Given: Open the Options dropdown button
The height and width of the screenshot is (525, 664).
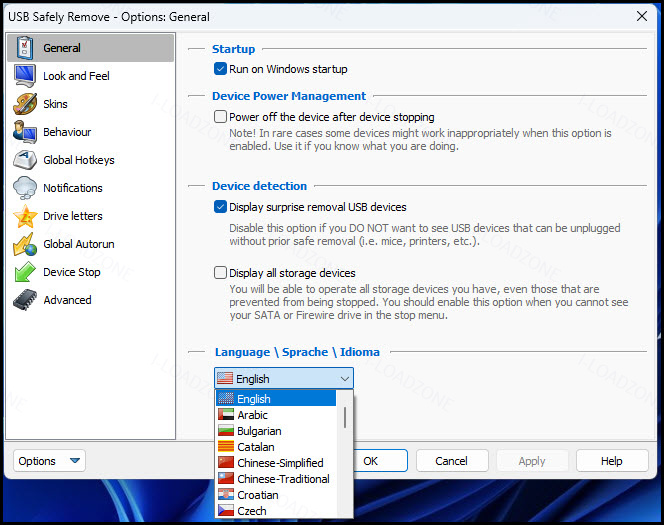Looking at the screenshot, I should (x=49, y=461).
